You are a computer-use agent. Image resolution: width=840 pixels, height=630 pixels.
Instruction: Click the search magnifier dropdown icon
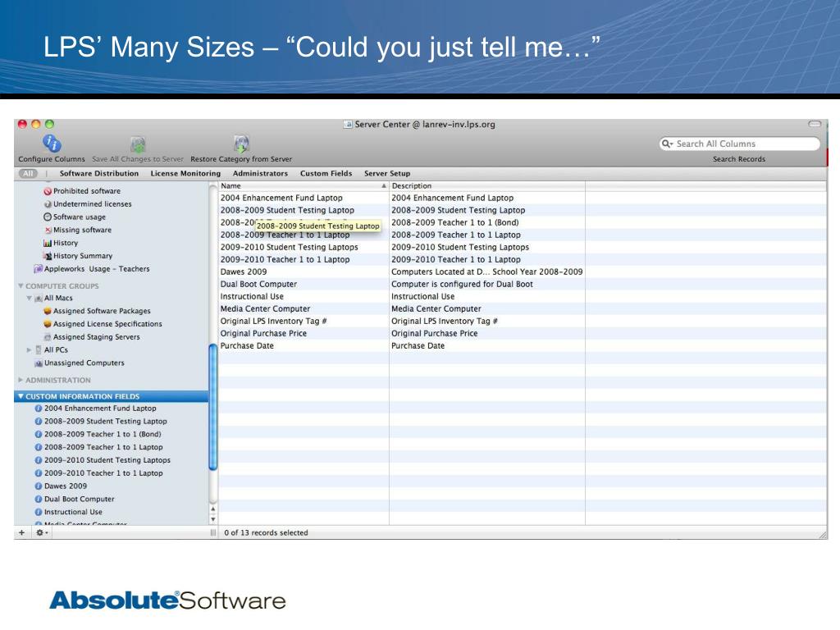pos(667,144)
